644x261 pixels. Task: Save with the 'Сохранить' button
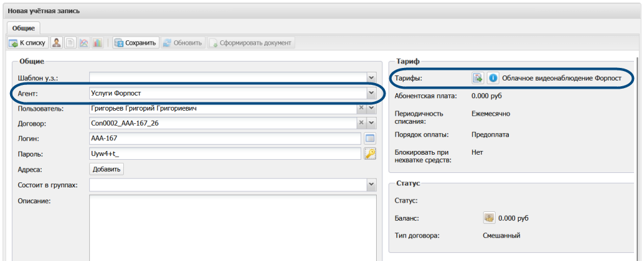pos(136,43)
